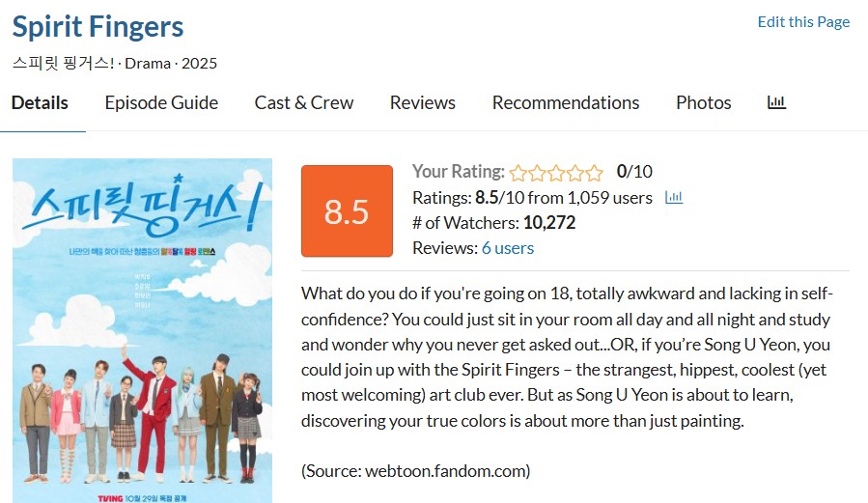Viewport: 868px width, 503px height.
Task: Open the Spirit Fingers poster image
Action: click(142, 330)
